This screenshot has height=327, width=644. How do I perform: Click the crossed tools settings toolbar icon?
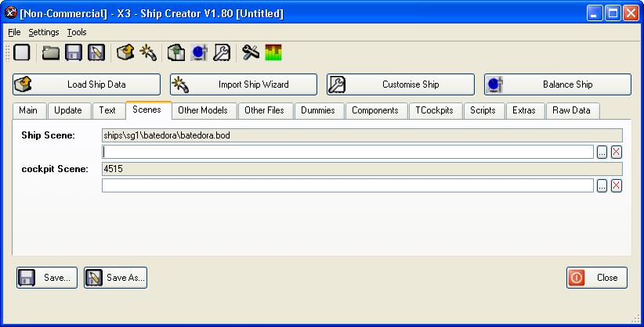pyautogui.click(x=251, y=52)
